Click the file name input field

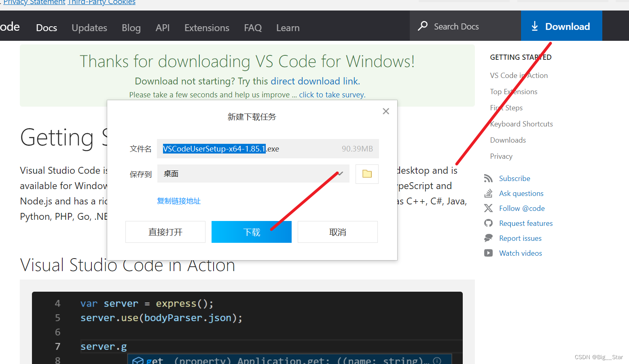click(x=268, y=149)
